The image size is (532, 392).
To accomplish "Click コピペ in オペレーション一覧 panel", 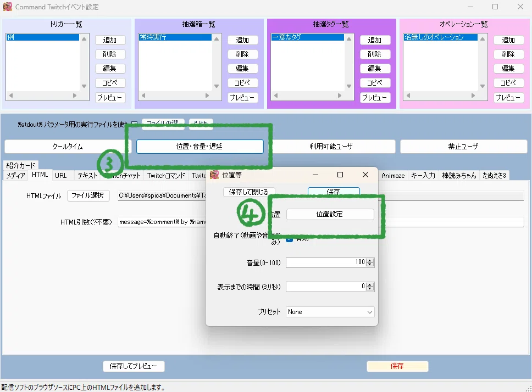I will pyautogui.click(x=508, y=83).
